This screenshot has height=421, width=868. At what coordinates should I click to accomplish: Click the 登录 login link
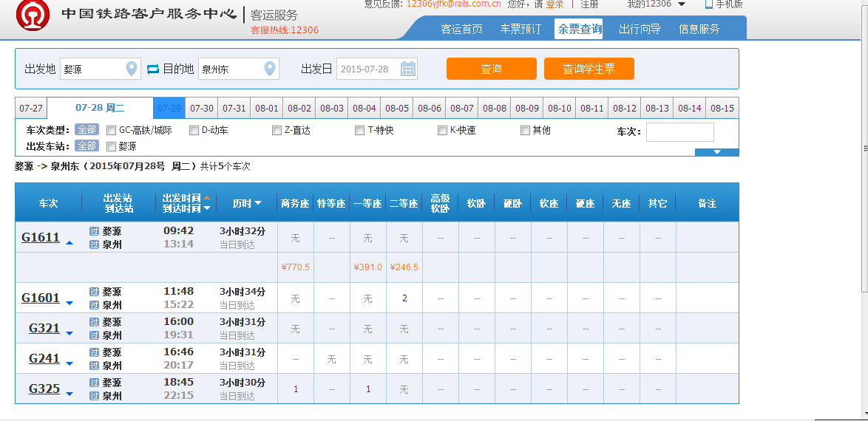[x=555, y=4]
